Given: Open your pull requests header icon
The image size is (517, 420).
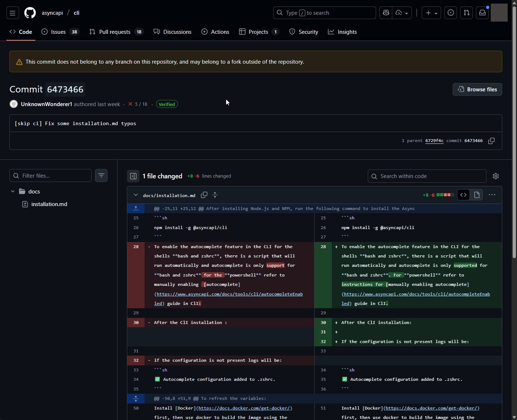Looking at the screenshot, I should [467, 13].
